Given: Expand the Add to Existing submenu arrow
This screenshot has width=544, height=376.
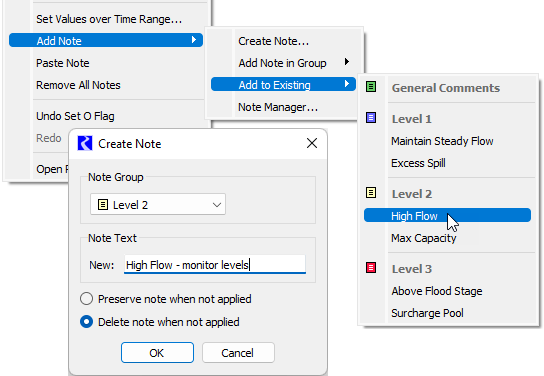Looking at the screenshot, I should tap(347, 84).
